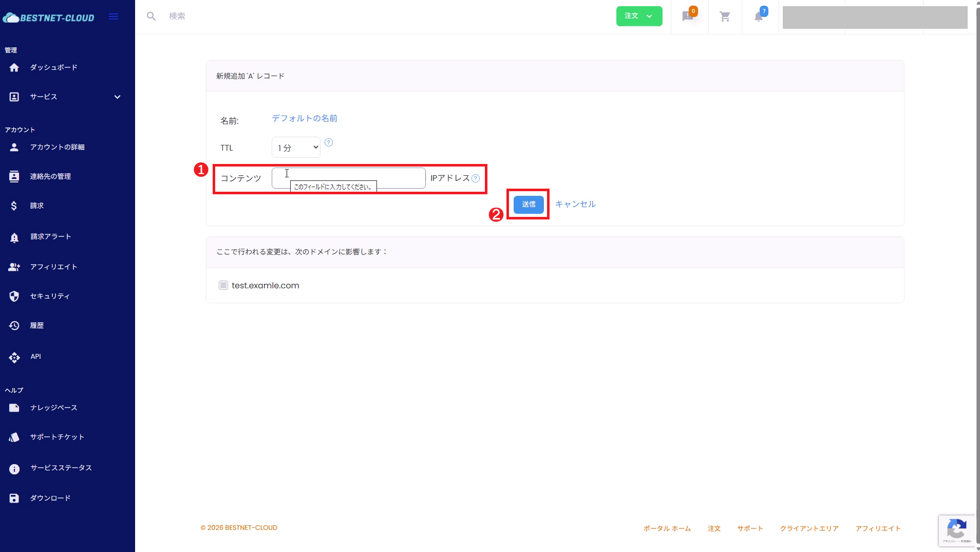Open the shopping cart icon
This screenshot has height=552, width=980.
[725, 16]
